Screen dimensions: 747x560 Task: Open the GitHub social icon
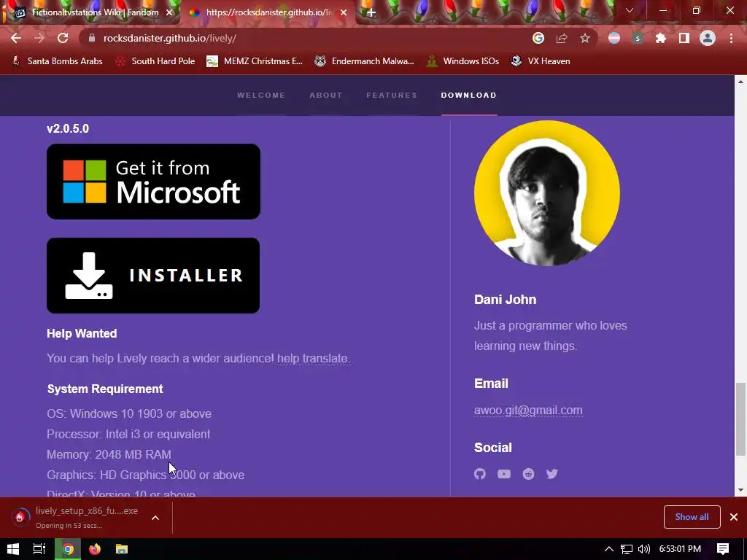(x=480, y=474)
